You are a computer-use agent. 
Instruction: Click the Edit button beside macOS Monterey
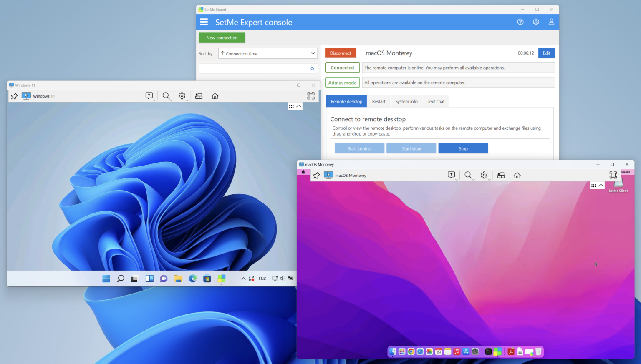[x=546, y=53]
